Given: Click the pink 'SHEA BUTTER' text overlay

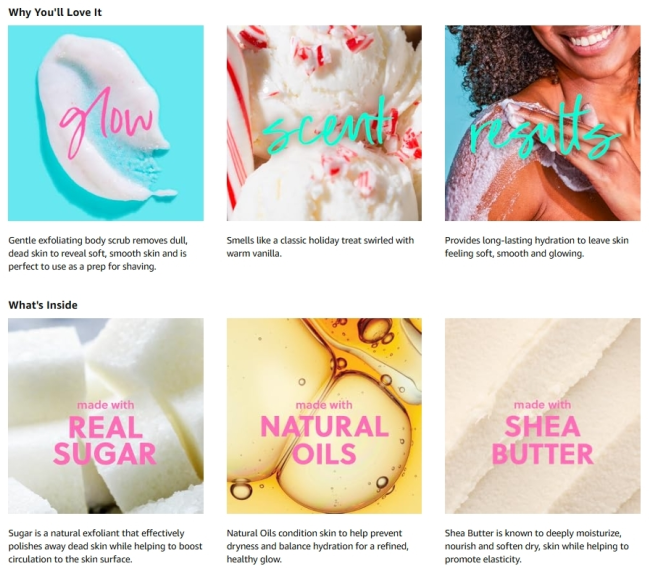Looking at the screenshot, I should 542,440.
